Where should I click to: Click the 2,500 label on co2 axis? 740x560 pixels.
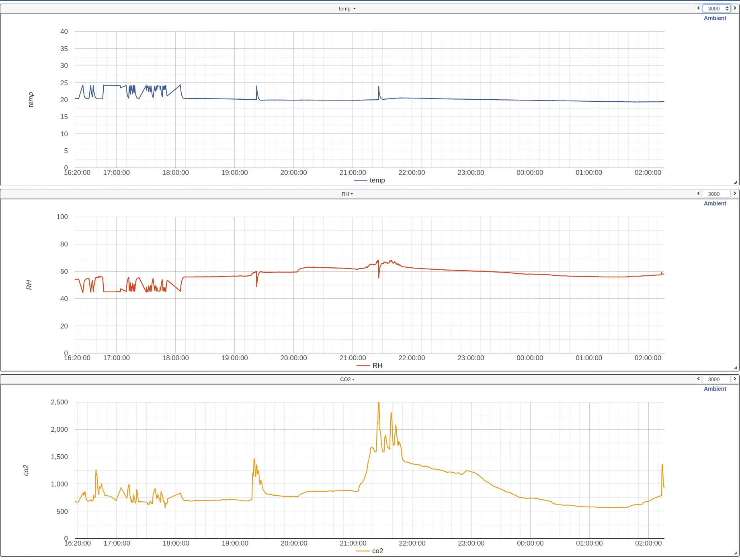59,402
